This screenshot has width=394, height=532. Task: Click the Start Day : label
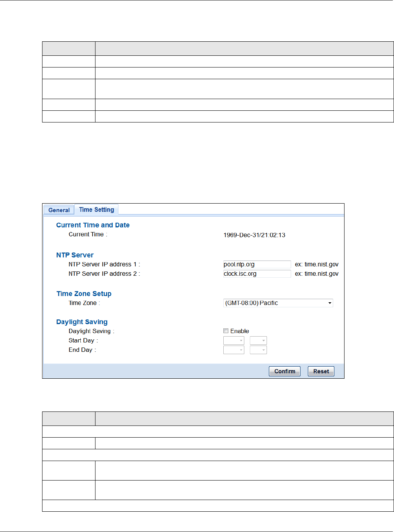[83, 340]
